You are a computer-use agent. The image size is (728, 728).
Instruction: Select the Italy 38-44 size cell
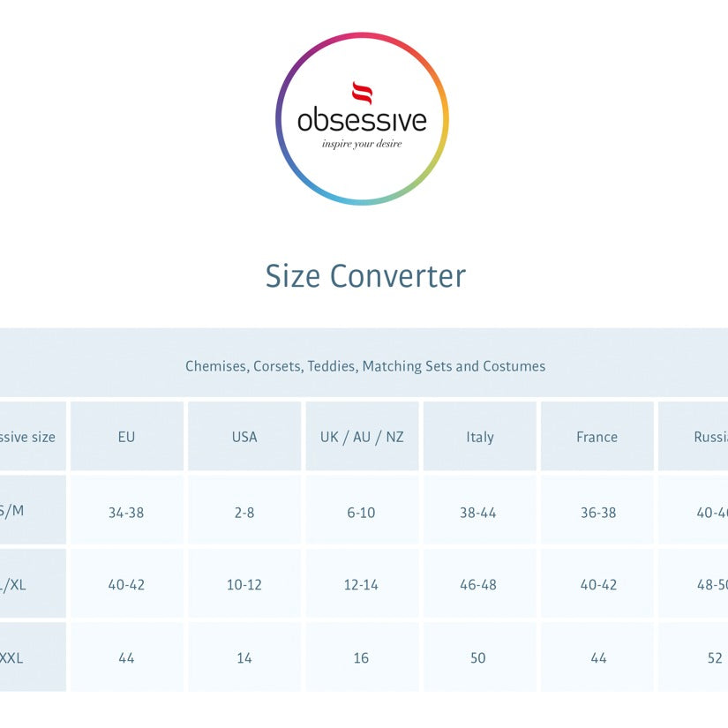click(x=478, y=512)
